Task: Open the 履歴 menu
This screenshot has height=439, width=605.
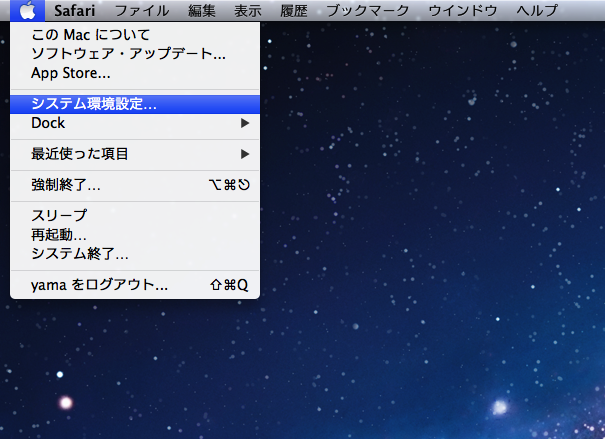Action: 294,10
